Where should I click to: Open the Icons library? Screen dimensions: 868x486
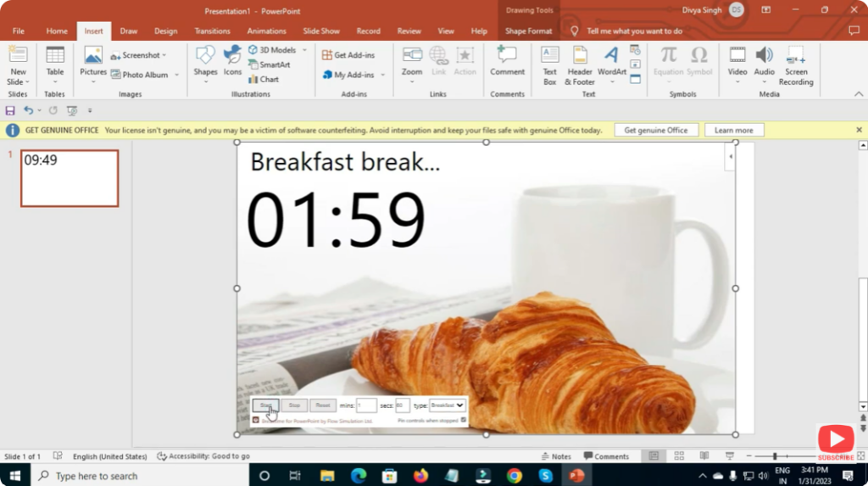pyautogui.click(x=232, y=61)
